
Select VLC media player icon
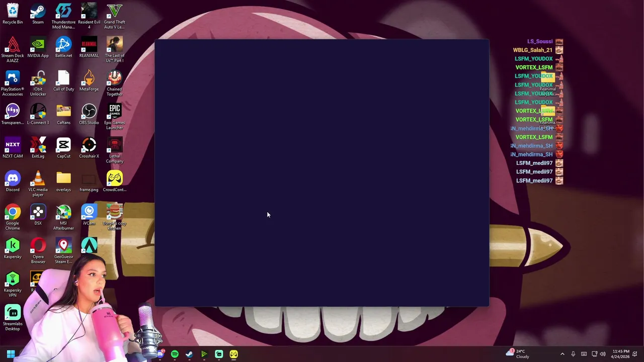click(x=38, y=184)
